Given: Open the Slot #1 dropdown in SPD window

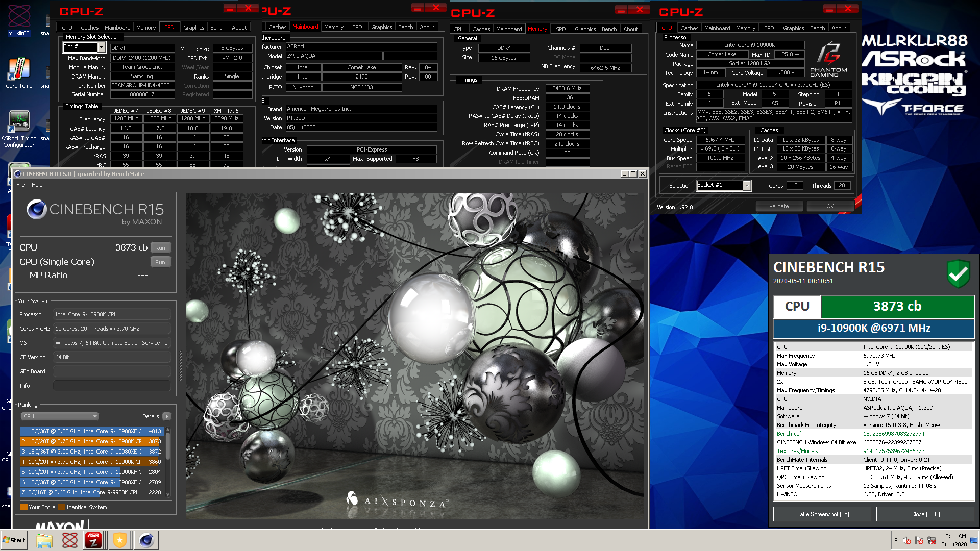Looking at the screenshot, I should [101, 47].
